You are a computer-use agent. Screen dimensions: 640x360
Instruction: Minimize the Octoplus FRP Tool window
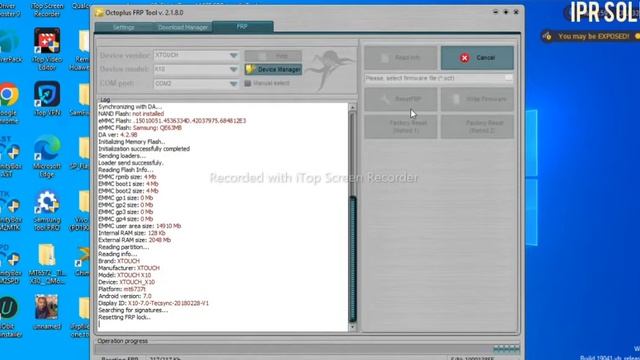[x=496, y=12]
